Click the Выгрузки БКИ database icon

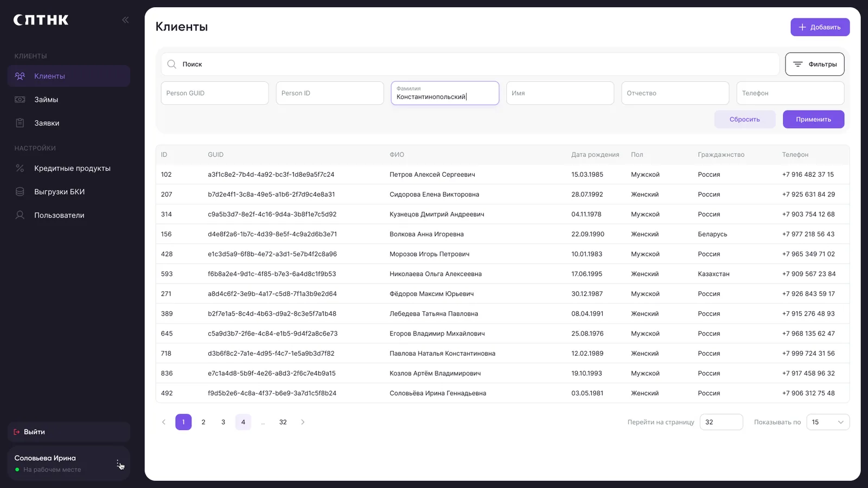pos(20,191)
